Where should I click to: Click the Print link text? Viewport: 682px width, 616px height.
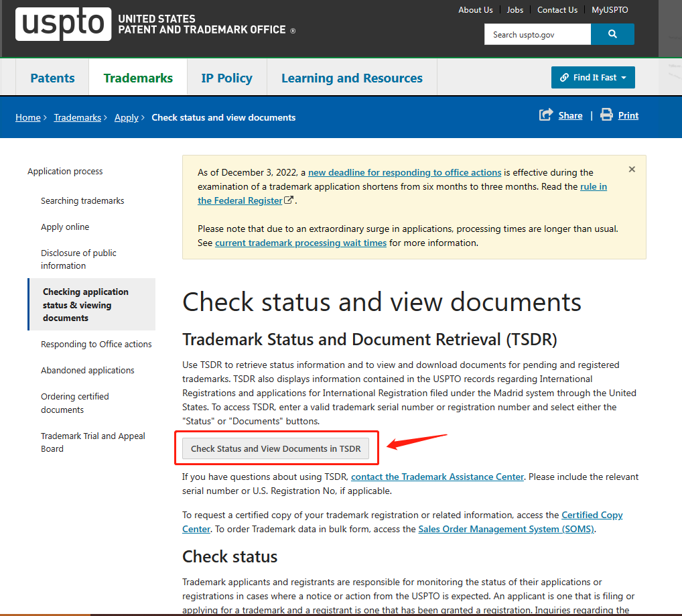[x=628, y=115]
